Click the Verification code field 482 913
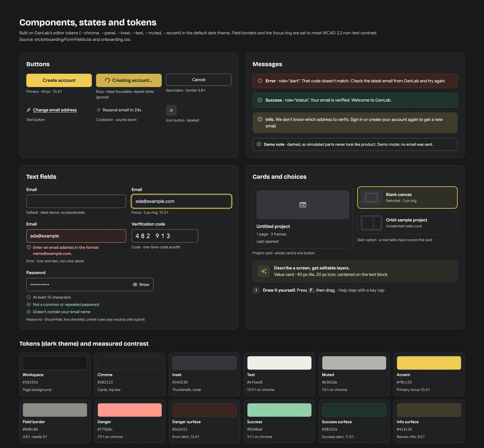This screenshot has height=448, width=484. pos(165,236)
